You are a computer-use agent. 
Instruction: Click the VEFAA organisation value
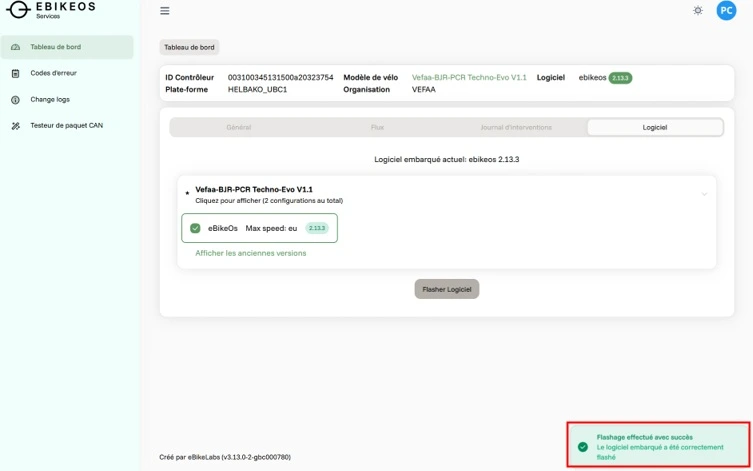424,89
